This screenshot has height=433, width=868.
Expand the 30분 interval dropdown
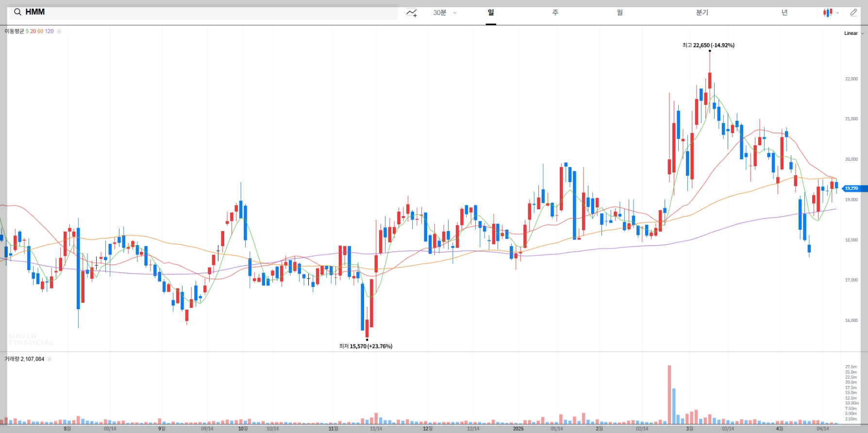point(445,13)
